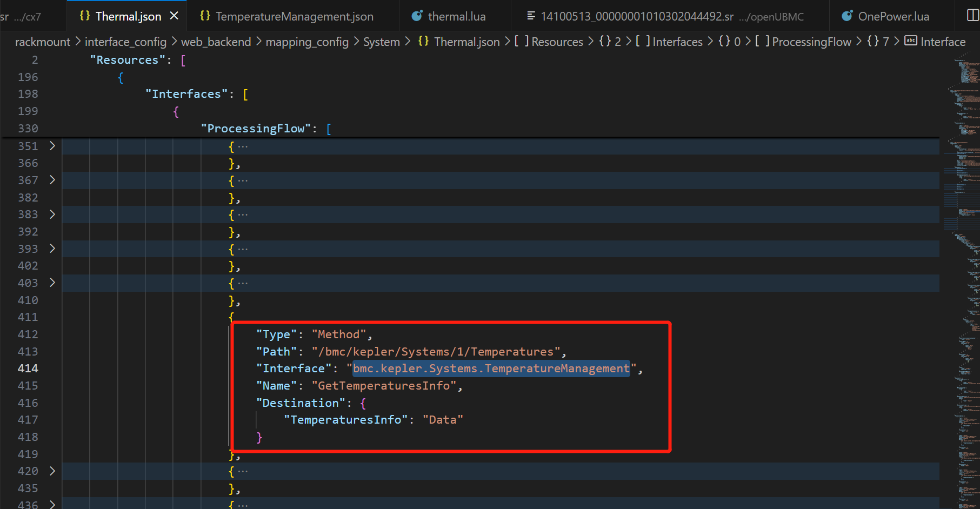This screenshot has height=509, width=980.
Task: Click the minimap code overview
Action: click(x=962, y=270)
